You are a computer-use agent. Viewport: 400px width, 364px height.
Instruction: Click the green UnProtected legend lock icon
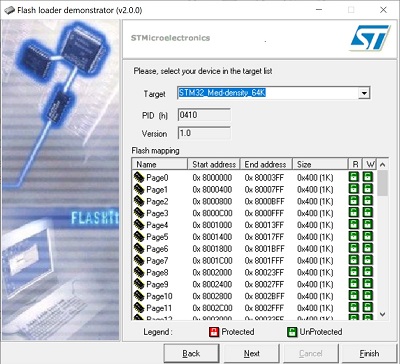(x=292, y=332)
